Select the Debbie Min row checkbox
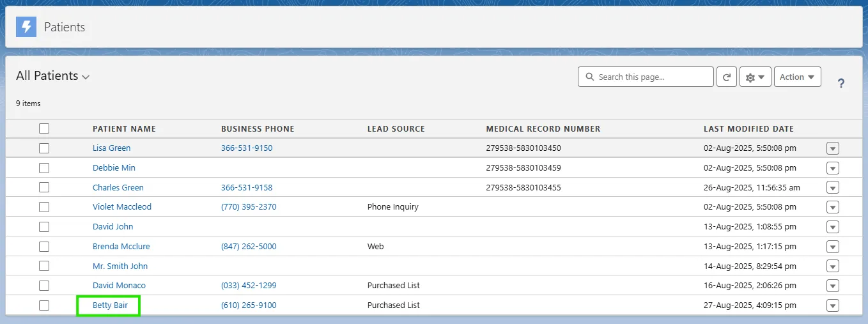 44,167
